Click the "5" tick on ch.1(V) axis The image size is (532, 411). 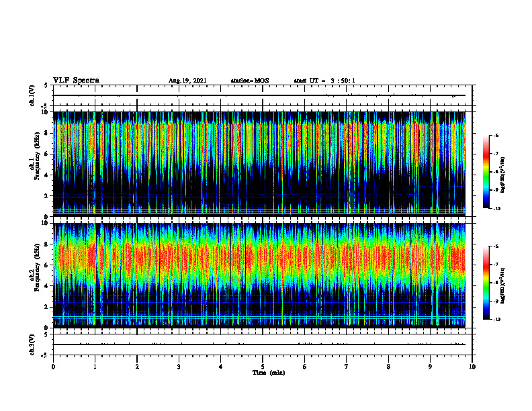tap(47, 85)
